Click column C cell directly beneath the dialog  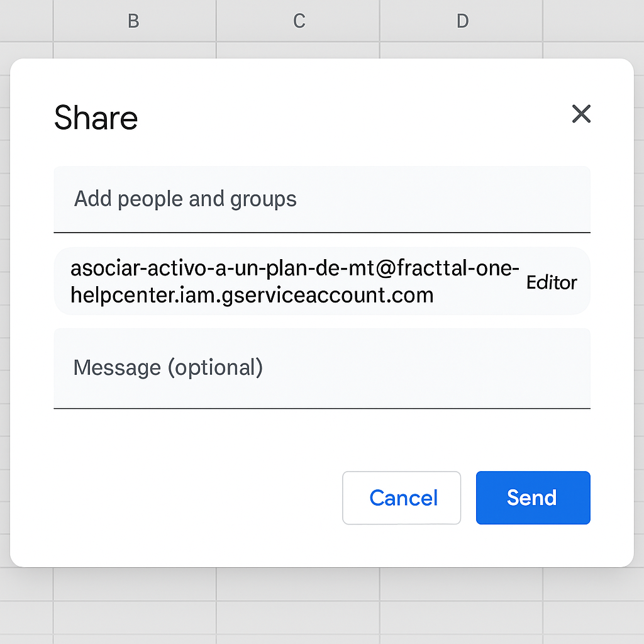pyautogui.click(x=299, y=584)
